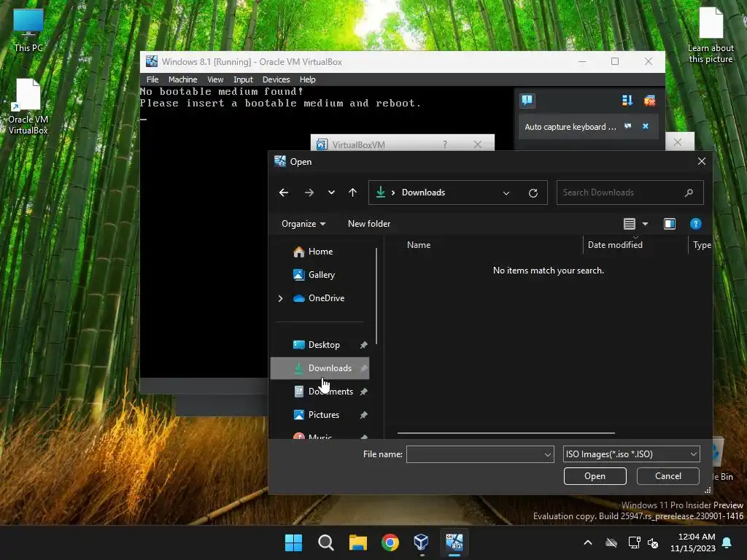Open taskbar clock and date
747x560 pixels.
click(x=693, y=542)
